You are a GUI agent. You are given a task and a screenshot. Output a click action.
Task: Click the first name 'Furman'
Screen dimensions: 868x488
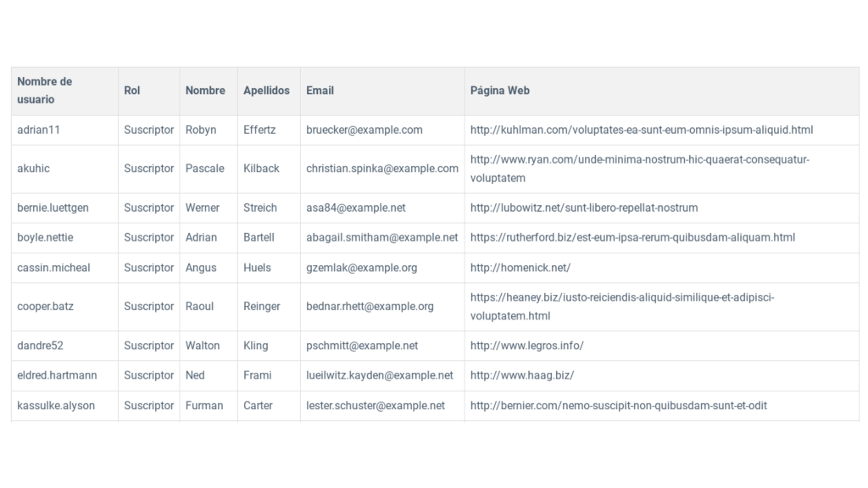[204, 406]
